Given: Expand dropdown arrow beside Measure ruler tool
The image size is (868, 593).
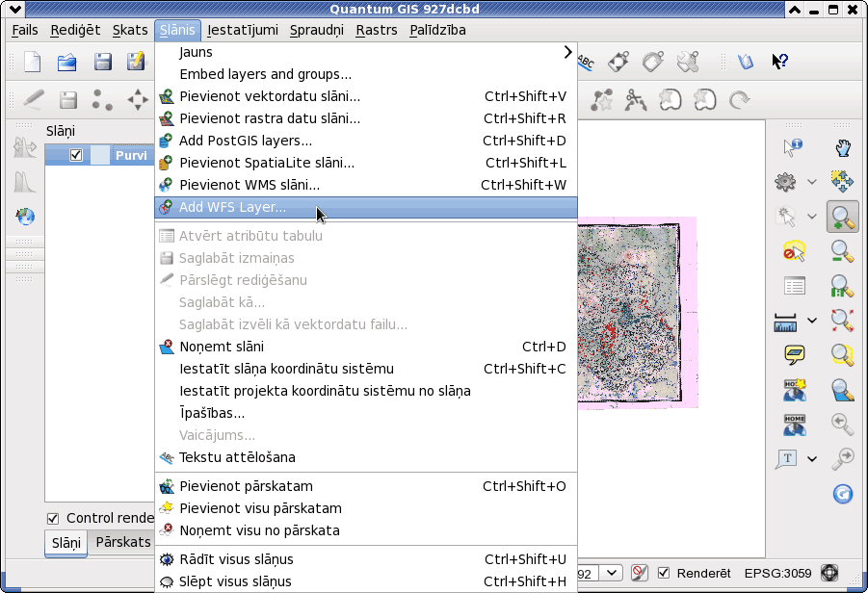Looking at the screenshot, I should tap(812, 320).
